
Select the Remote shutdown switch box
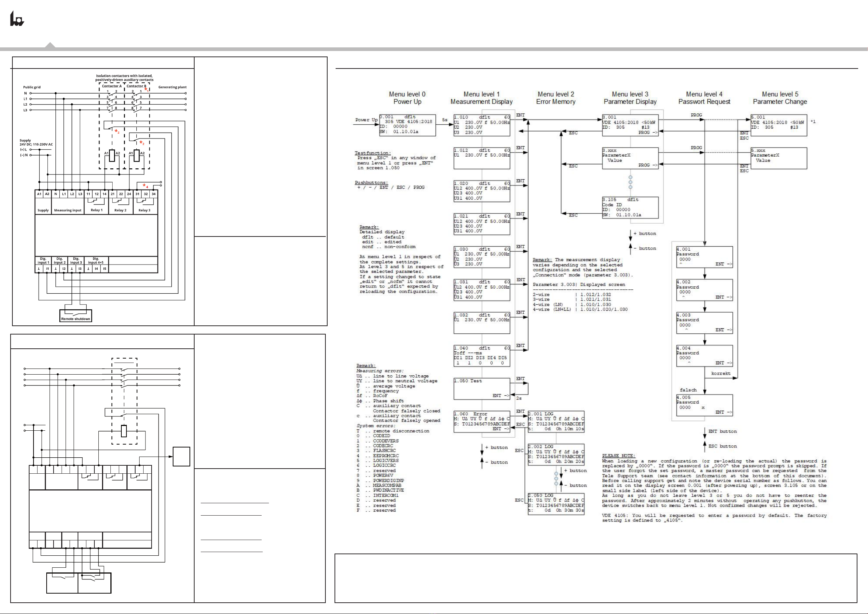click(x=75, y=316)
